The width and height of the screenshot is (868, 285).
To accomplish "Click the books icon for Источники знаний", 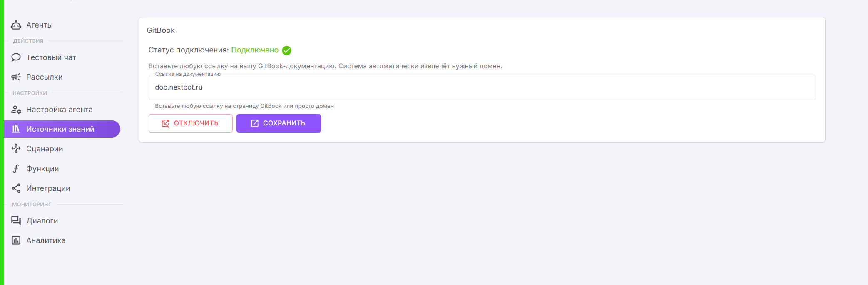I will pyautogui.click(x=16, y=129).
